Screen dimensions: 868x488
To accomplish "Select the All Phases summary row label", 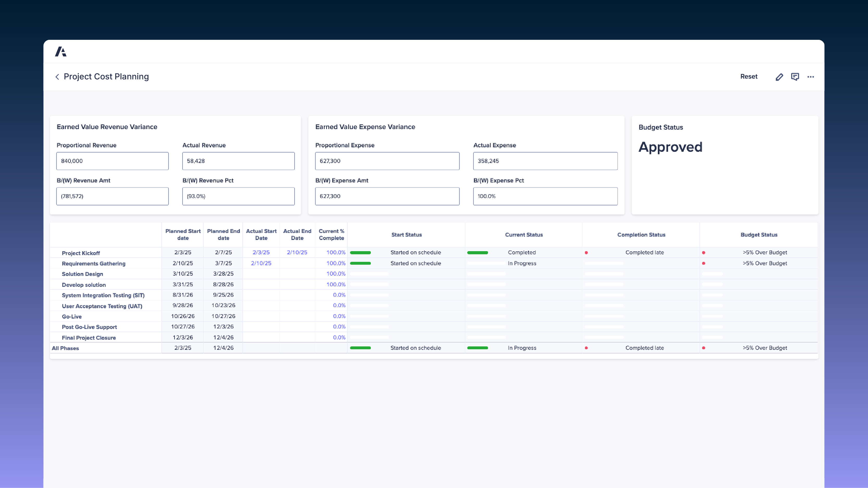I will [x=65, y=348].
